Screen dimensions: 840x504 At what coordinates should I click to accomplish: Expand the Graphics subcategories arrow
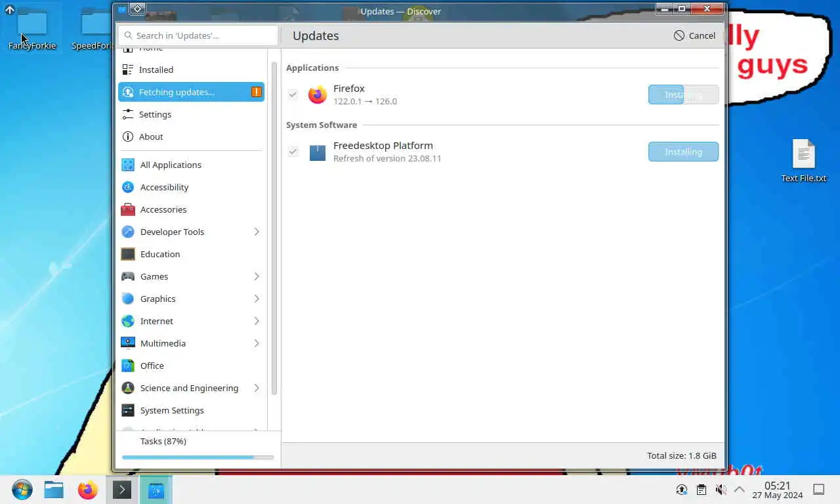(x=257, y=299)
